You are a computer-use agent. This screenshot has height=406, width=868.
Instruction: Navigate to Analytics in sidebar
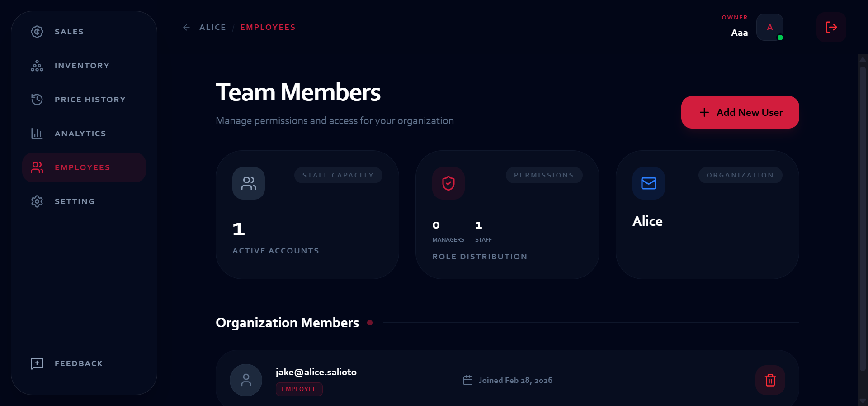click(x=80, y=134)
